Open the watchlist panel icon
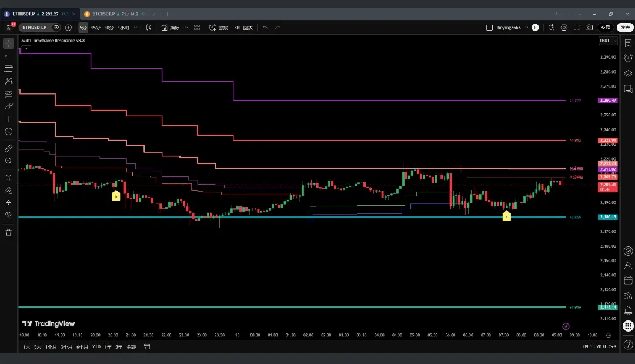 pyautogui.click(x=628, y=43)
